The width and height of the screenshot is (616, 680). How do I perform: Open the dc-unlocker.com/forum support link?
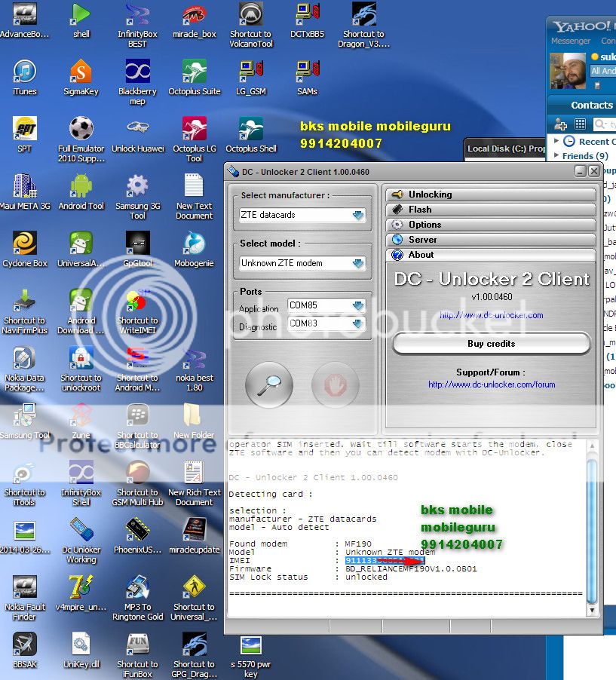click(x=492, y=384)
